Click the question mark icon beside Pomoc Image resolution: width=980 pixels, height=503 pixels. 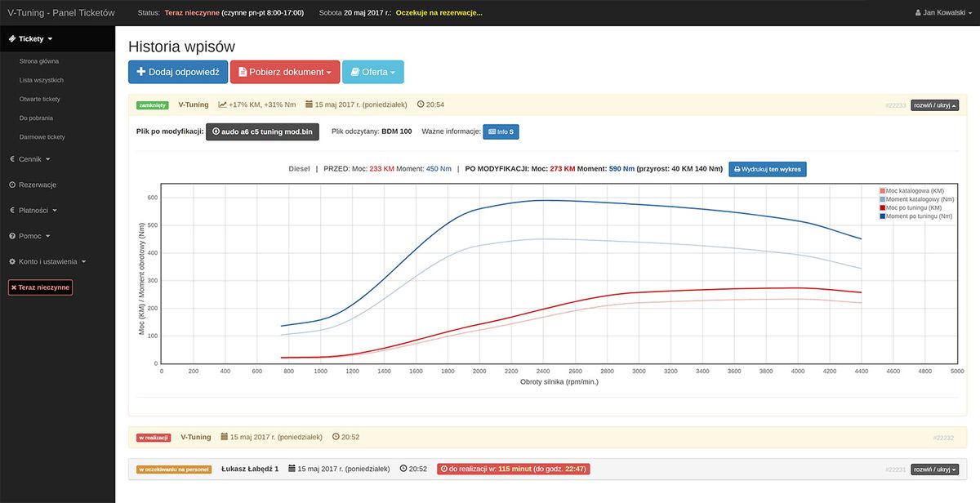point(12,236)
